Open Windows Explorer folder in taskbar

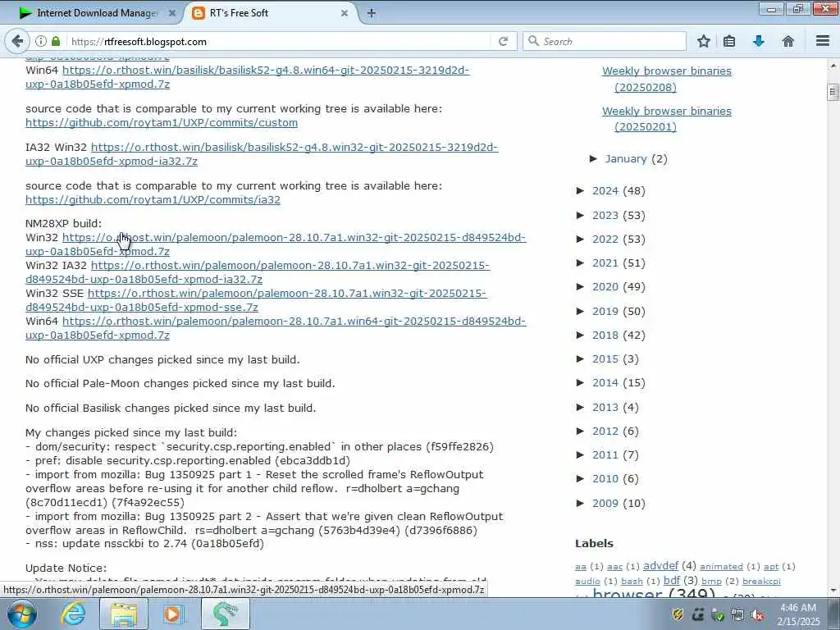click(124, 614)
